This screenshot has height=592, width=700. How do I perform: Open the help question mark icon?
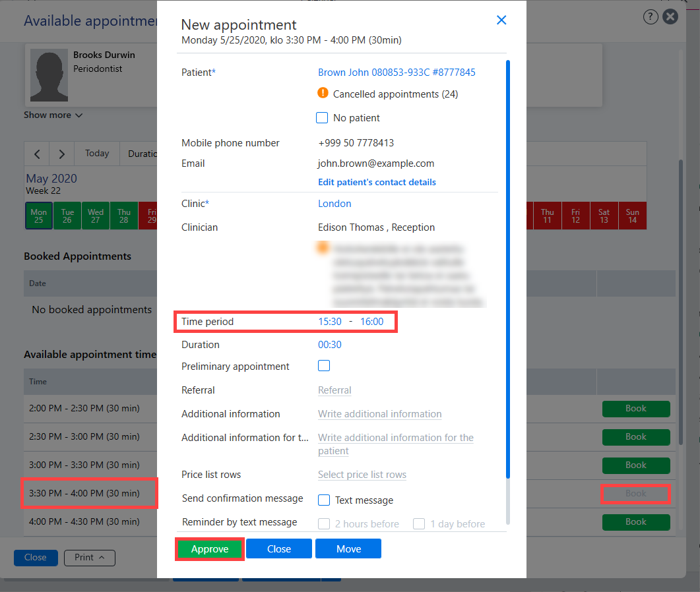[x=651, y=17]
